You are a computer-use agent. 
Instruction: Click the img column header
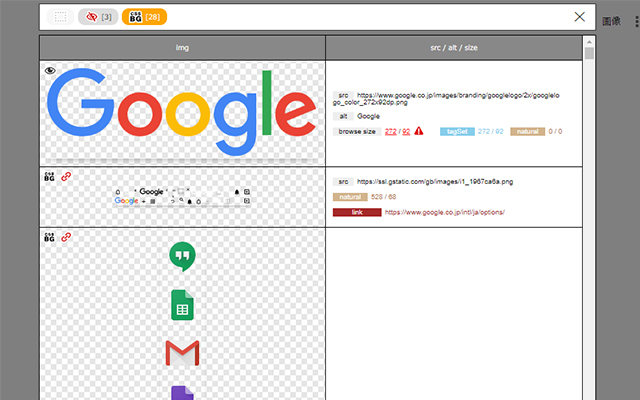[182, 48]
